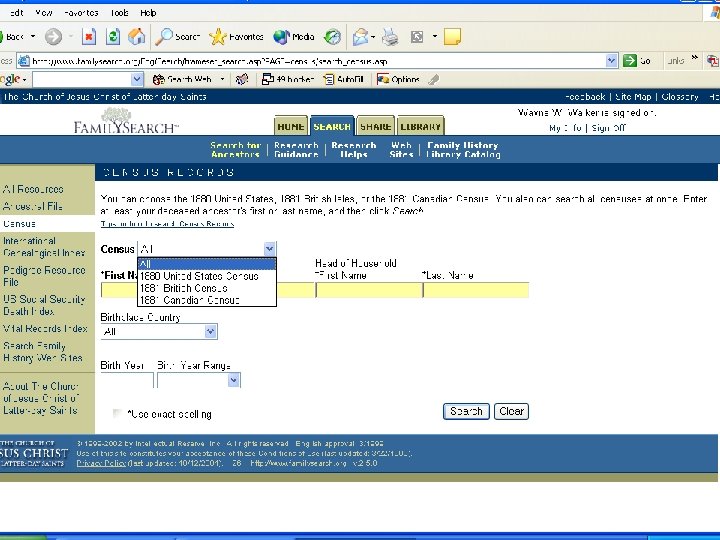
Task: Open dropdown arrow next to Mail icon
Action: (x=373, y=37)
